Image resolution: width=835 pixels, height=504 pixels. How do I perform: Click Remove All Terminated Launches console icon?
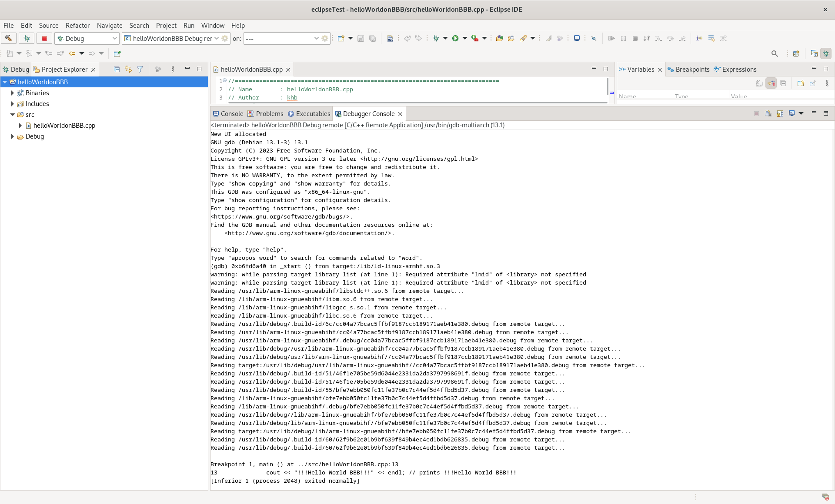768,113
